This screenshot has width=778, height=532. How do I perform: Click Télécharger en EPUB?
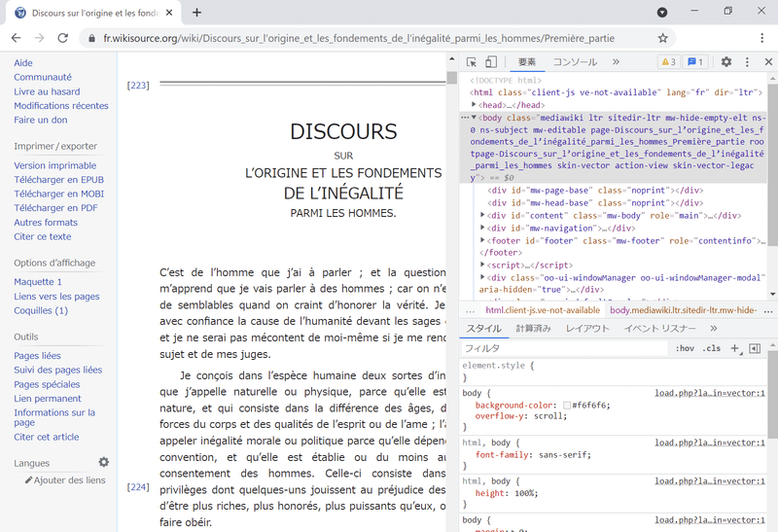pyautogui.click(x=59, y=180)
